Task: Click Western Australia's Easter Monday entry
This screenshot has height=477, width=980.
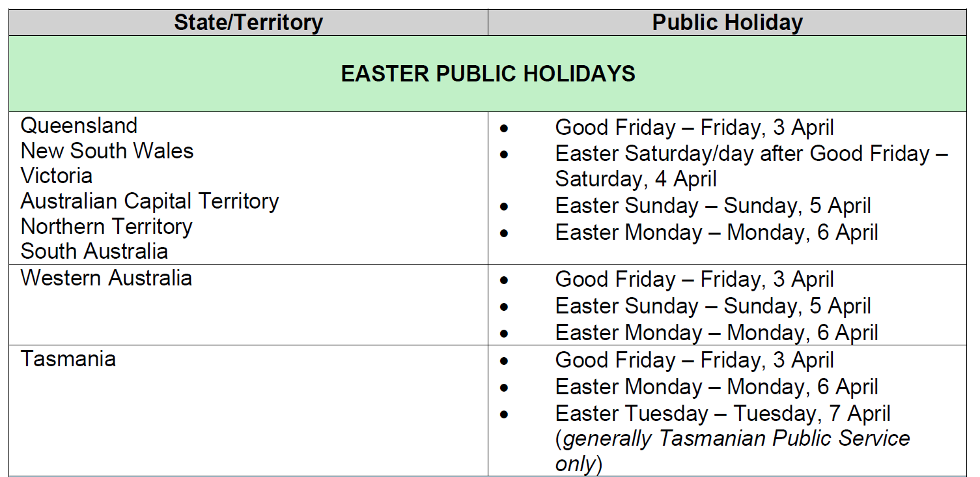Action: 716,333
